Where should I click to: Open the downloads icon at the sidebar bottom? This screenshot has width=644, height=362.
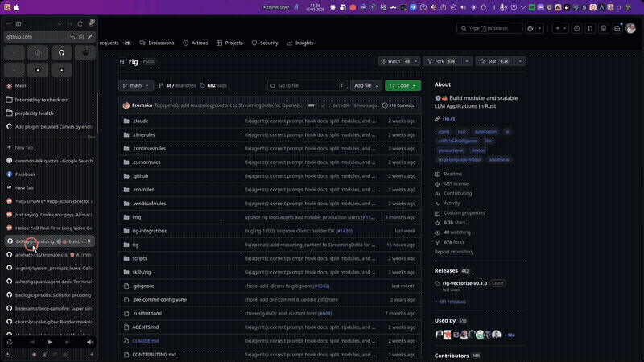pyautogui.click(x=8, y=354)
